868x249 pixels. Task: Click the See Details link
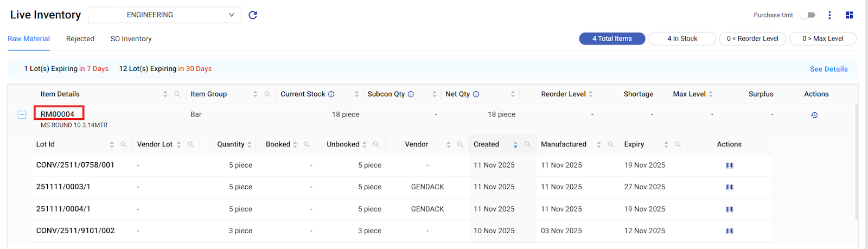tap(828, 69)
